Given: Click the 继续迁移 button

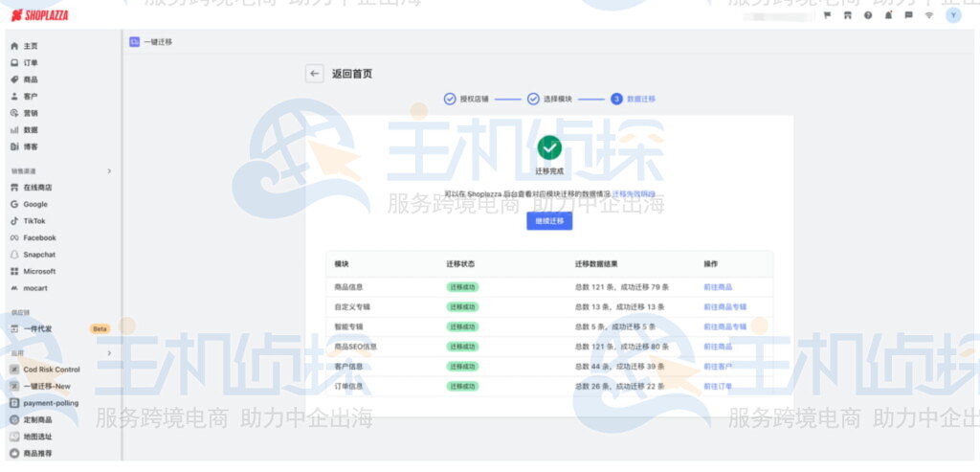Looking at the screenshot, I should click(549, 221).
